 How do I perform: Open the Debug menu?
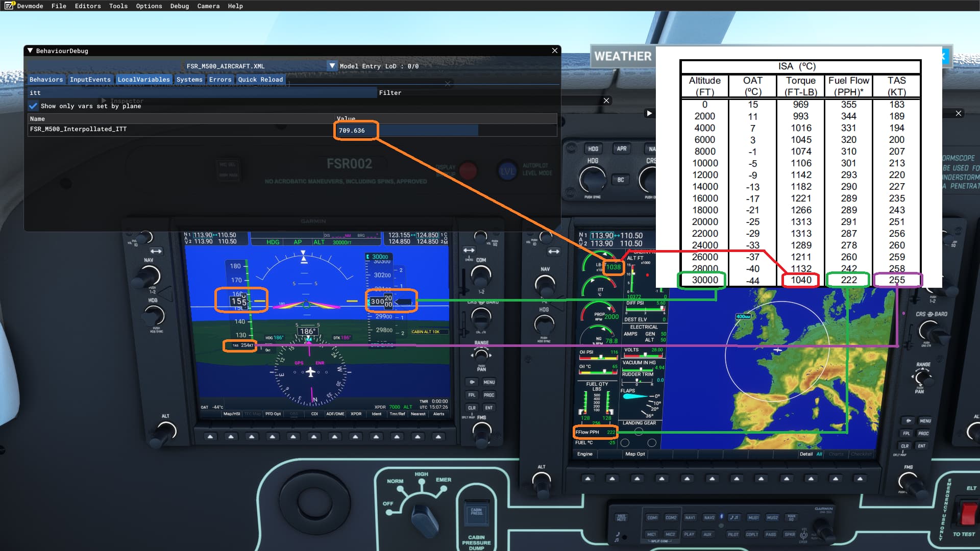[x=179, y=6]
